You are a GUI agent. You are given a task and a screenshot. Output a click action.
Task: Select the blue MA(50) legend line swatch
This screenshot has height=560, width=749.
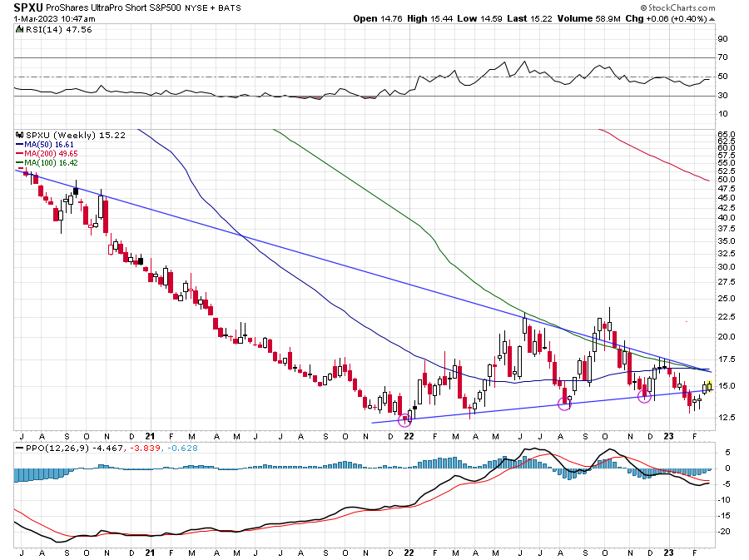(x=20, y=144)
